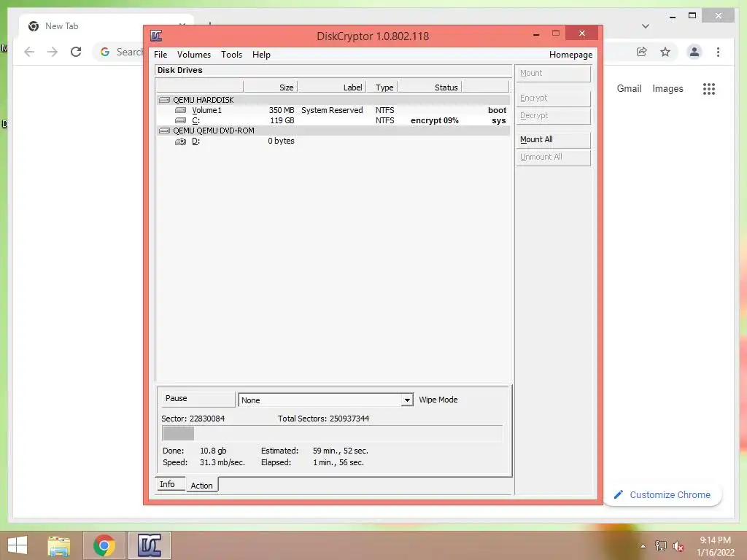Click the D: optical drive icon
Viewport: 747px width, 560px height.
(181, 141)
